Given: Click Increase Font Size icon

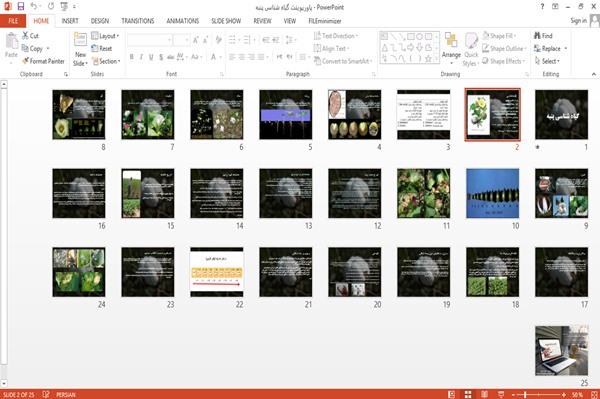Looking at the screenshot, I should pyautogui.click(x=196, y=40).
